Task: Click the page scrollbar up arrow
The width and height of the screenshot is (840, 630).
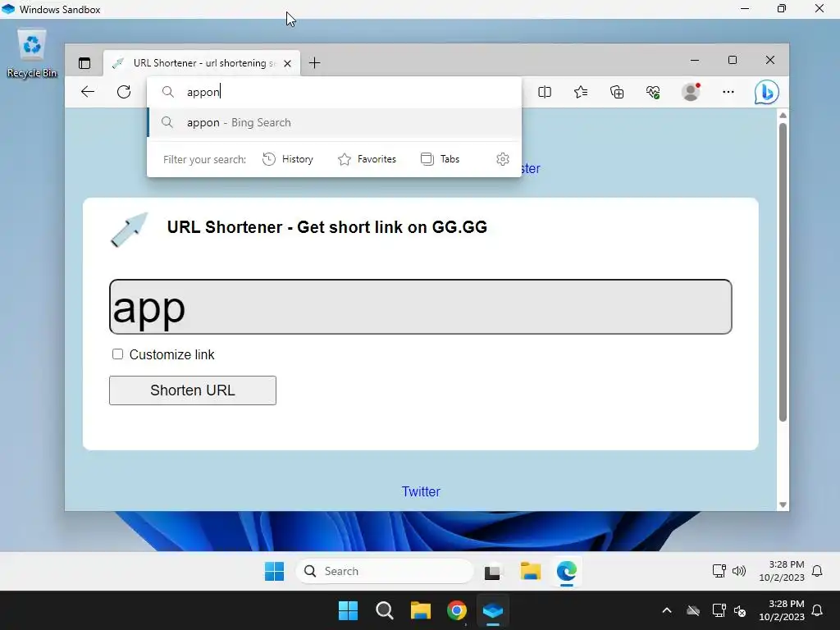Action: (783, 115)
